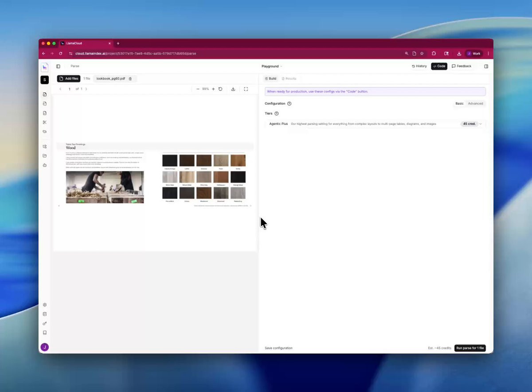This screenshot has width=532, height=392.
Task: Click the browser address bar URL
Action: [136, 54]
